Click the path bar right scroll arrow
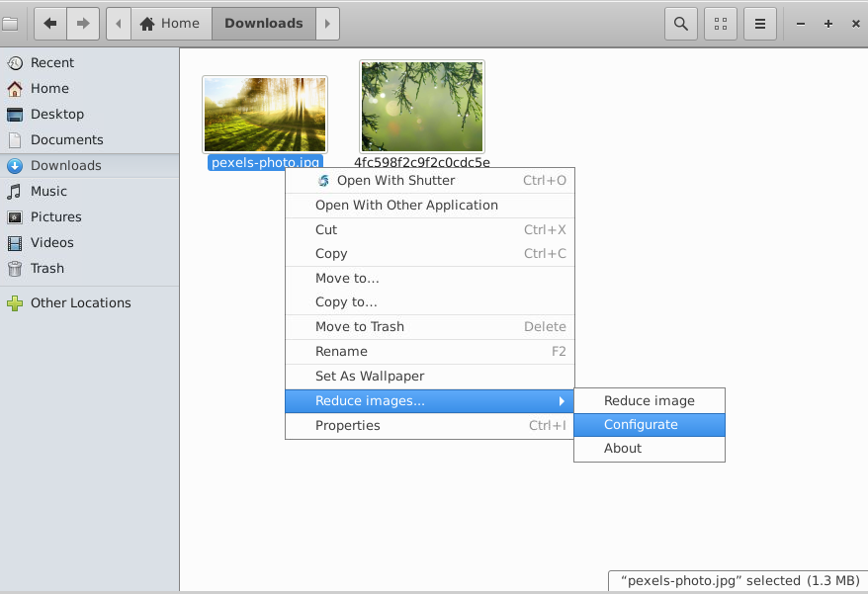This screenshot has width=868, height=594. click(x=327, y=24)
